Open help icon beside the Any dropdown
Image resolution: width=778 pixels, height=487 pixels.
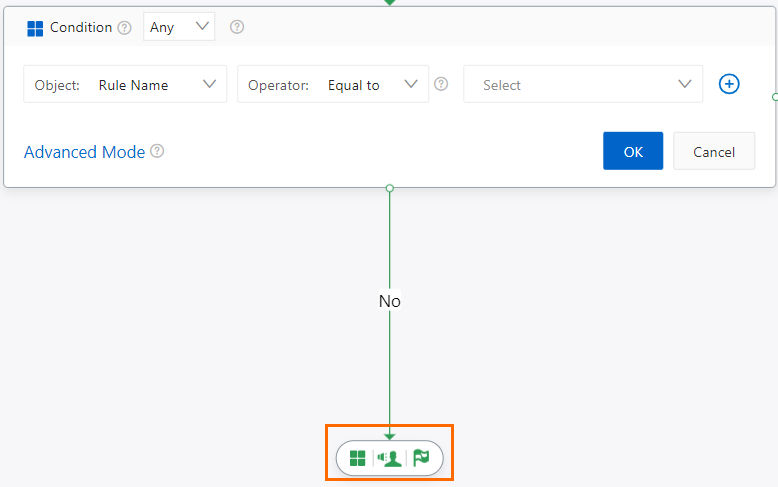237,27
